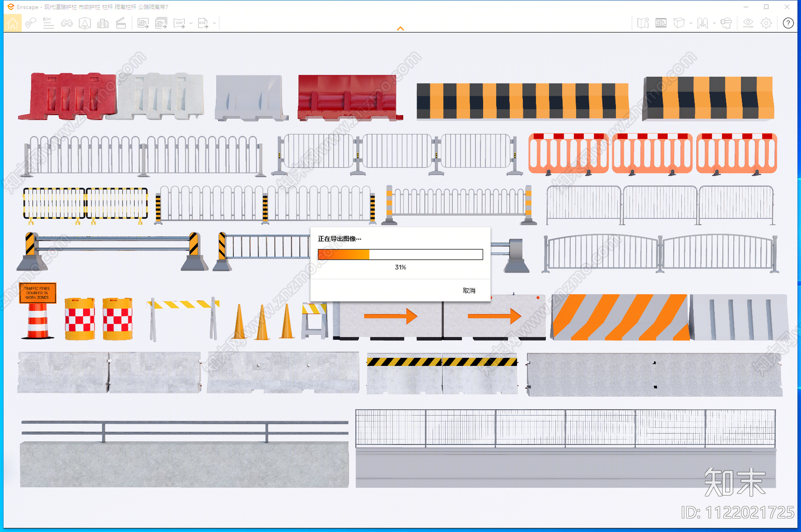801x532 pixels.
Task: Expand the cube rendering style dropdown arrow
Action: point(690,23)
